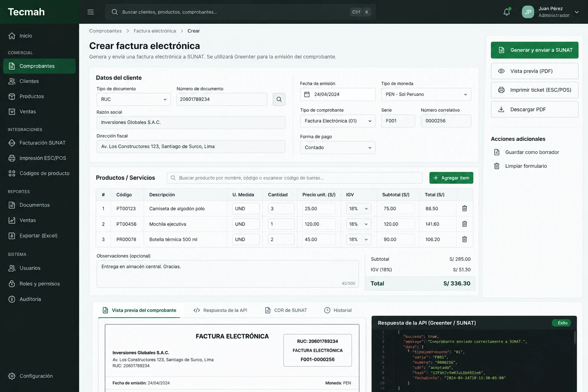
Task: Click the Descargar PDF button
Action: [x=535, y=109]
